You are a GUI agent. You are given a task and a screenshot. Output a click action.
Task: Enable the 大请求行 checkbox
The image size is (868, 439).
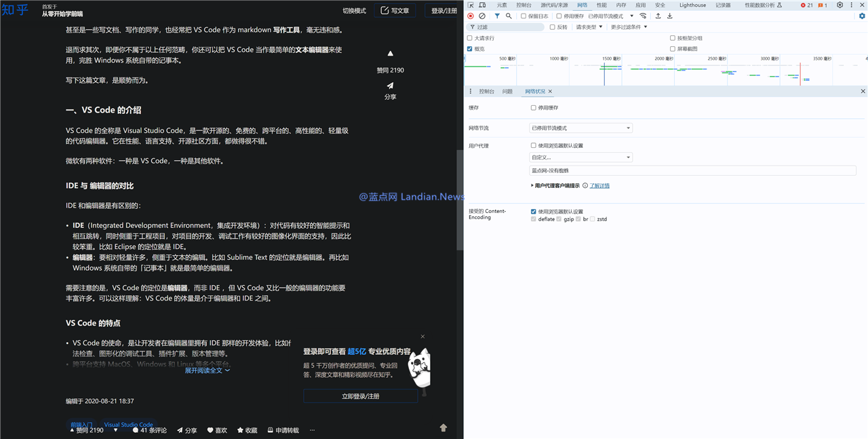pyautogui.click(x=470, y=38)
